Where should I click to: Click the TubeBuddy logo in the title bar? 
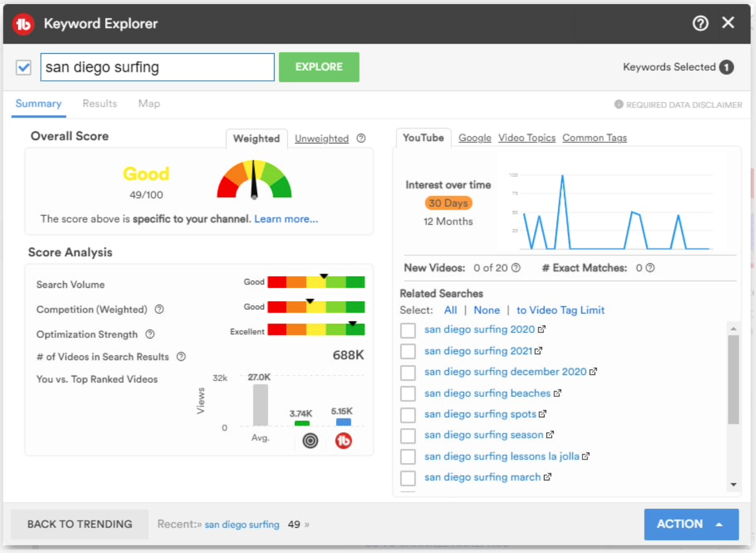pyautogui.click(x=24, y=24)
